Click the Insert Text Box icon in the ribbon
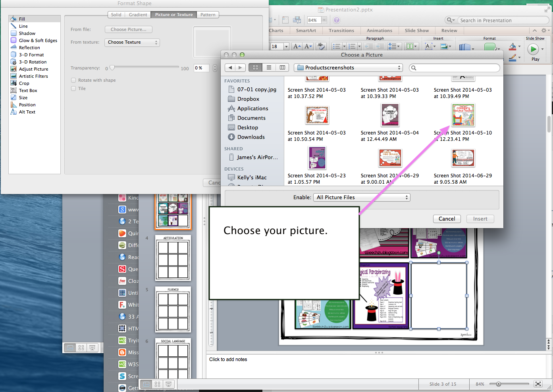Viewport: 553px width, 392px height. point(428,46)
